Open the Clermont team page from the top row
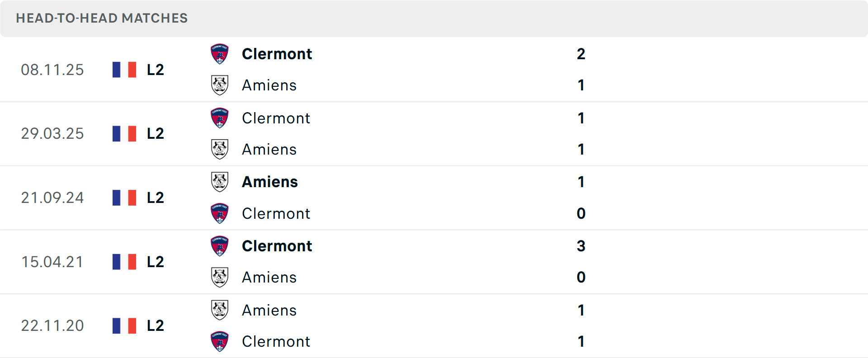 click(x=277, y=53)
